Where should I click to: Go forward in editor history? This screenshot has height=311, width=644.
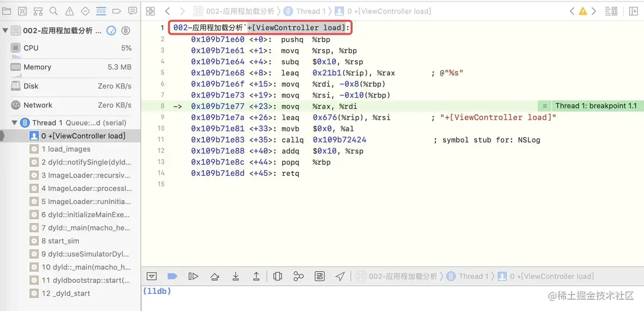point(182,11)
